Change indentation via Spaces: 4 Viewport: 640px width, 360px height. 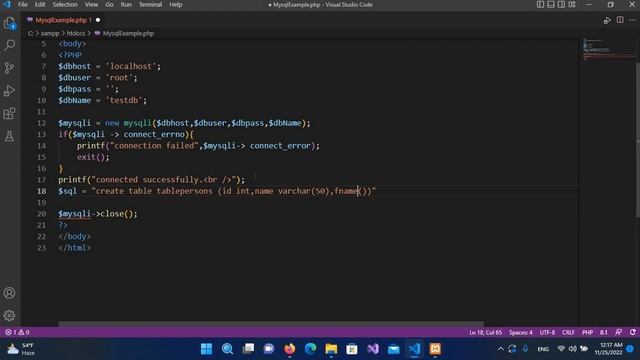pyautogui.click(x=520, y=332)
